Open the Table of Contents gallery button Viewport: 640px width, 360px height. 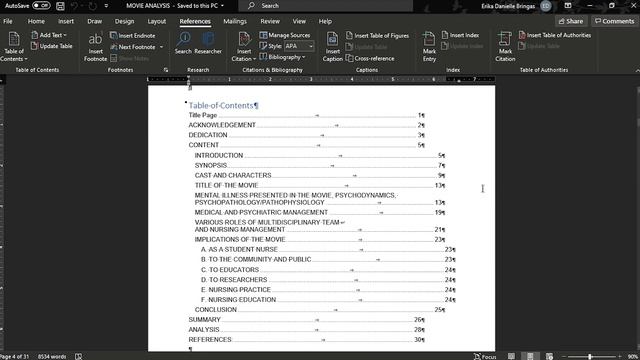[14, 47]
